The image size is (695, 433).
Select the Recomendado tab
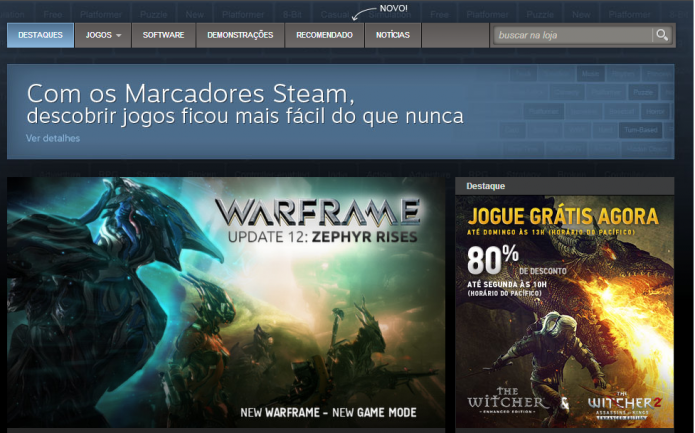(x=324, y=35)
